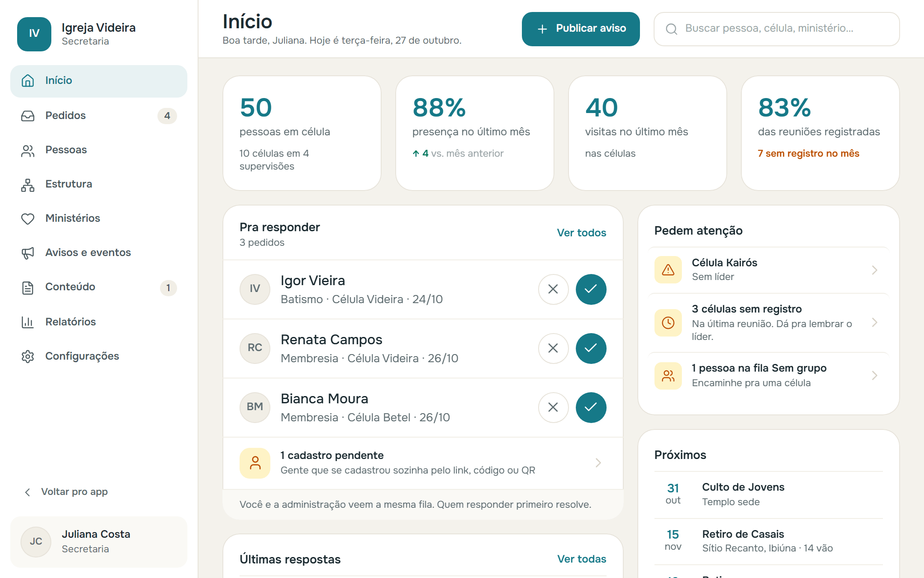Viewport: 924px width, 578px height.
Task: Click the Relatórios chart icon
Action: click(28, 322)
